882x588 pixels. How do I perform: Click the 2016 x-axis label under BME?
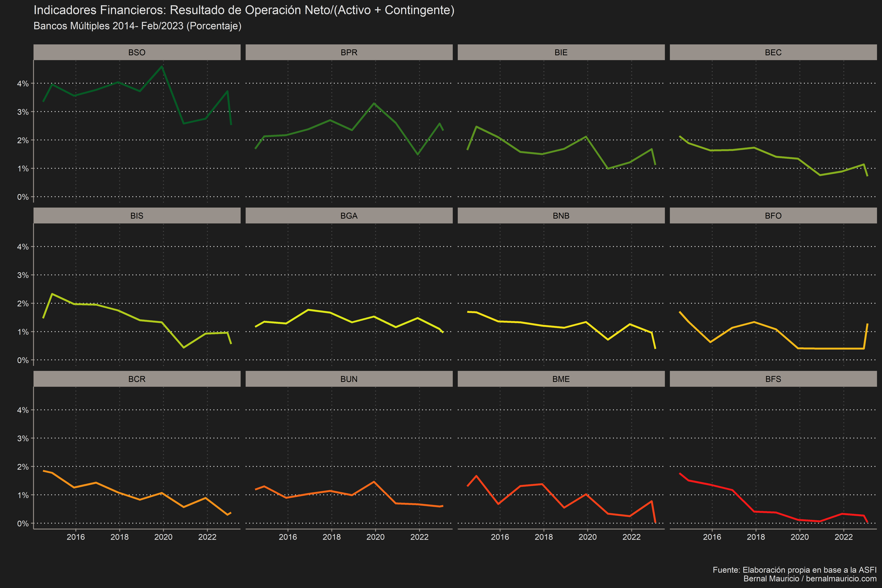[x=500, y=537]
